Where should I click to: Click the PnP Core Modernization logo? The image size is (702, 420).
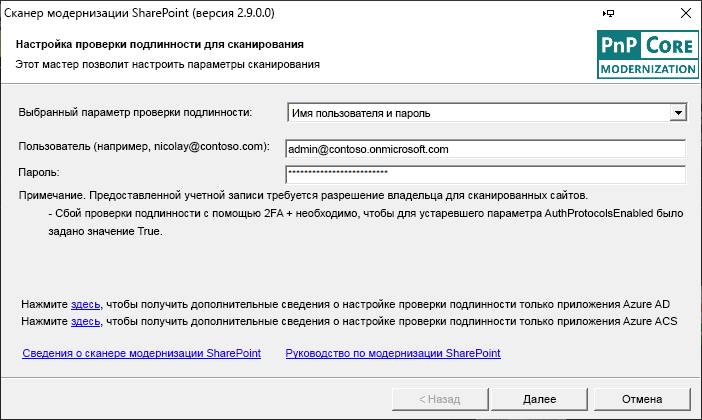coord(647,54)
